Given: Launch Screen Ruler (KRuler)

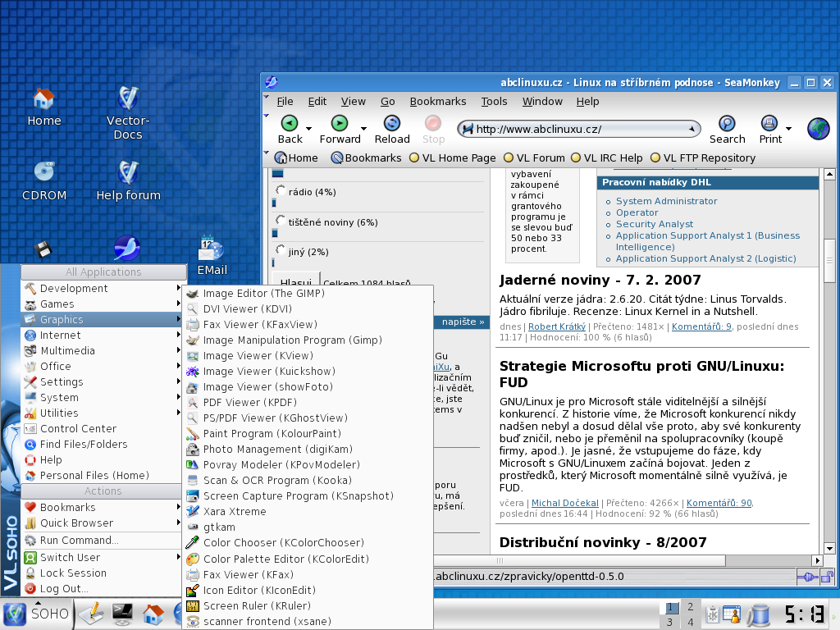Looking at the screenshot, I should pos(308,605).
